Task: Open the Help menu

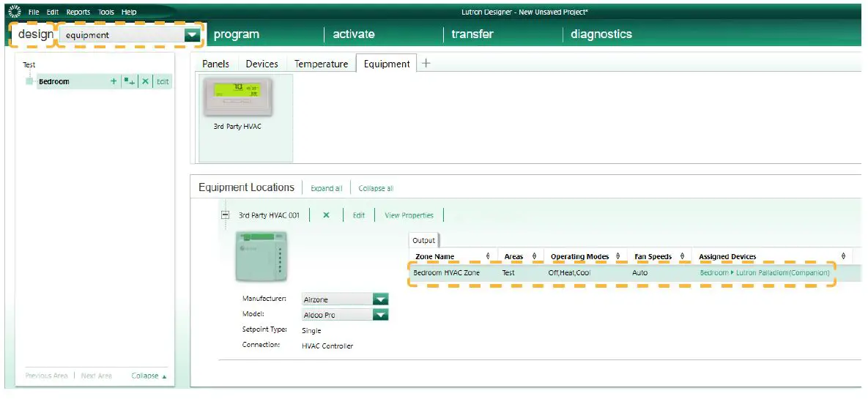Action: 129,12
